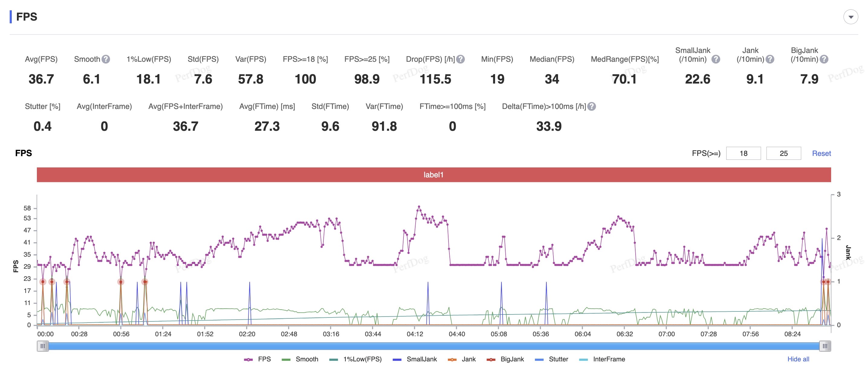Click help icon next to Jank (/10min)

pos(769,59)
